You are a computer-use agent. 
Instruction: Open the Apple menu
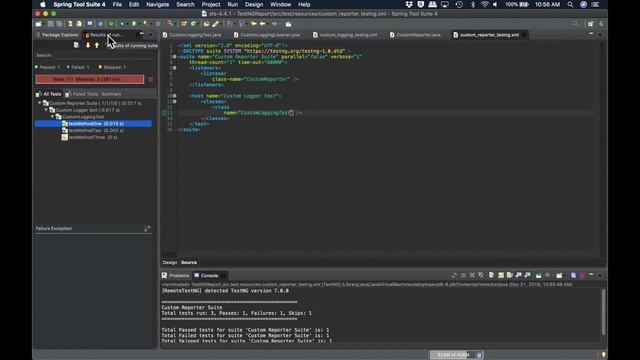[42, 4]
